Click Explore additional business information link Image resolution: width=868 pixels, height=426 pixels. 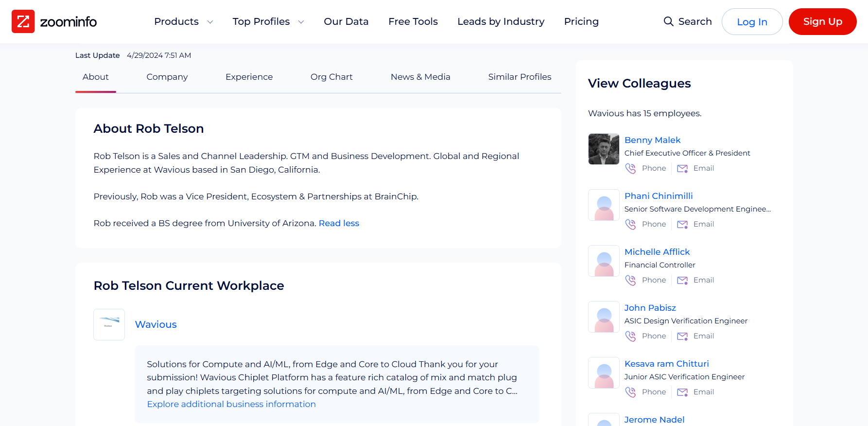[231, 404]
